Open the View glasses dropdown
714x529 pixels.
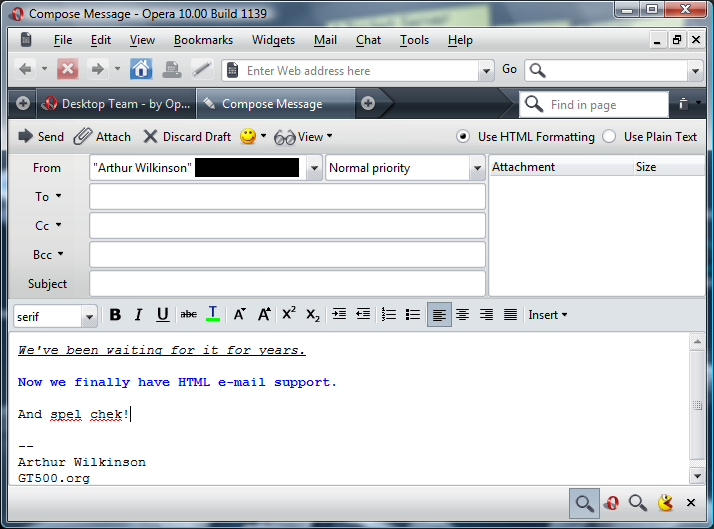(x=303, y=137)
